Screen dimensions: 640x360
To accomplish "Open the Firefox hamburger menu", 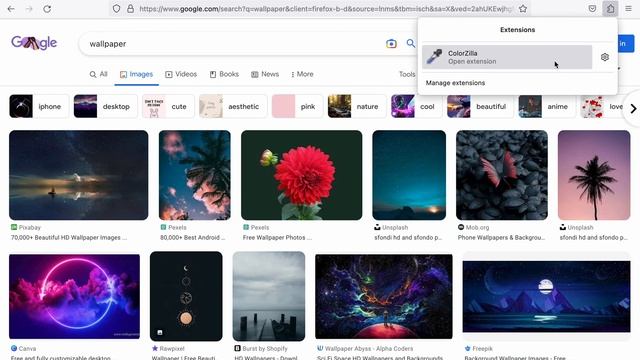I will pyautogui.click(x=629, y=9).
